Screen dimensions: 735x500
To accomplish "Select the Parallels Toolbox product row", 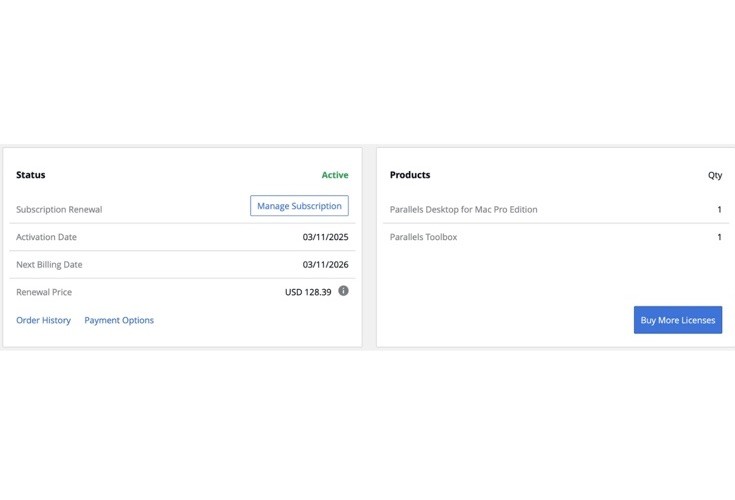I will (555, 237).
